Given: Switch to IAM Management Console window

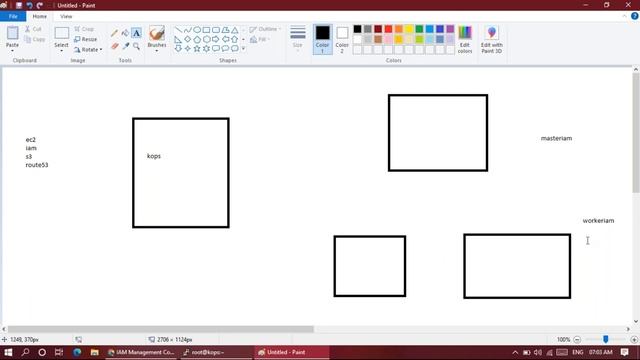Looking at the screenshot, I should point(141,352).
